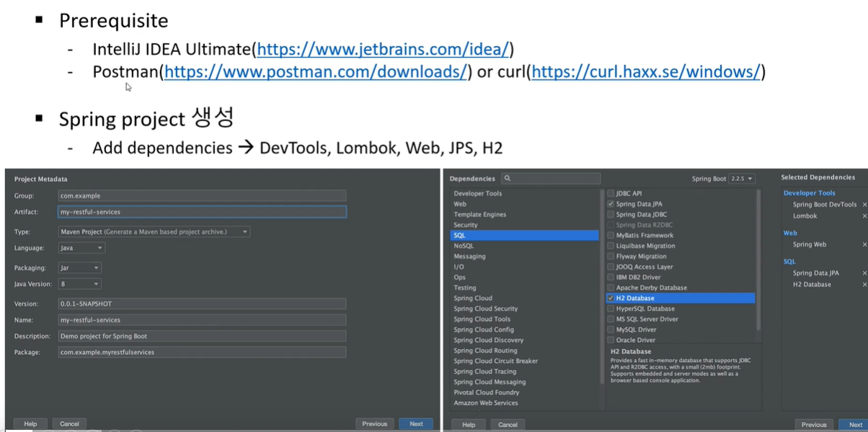Enable the Oracle Driver checkbox

click(x=611, y=340)
